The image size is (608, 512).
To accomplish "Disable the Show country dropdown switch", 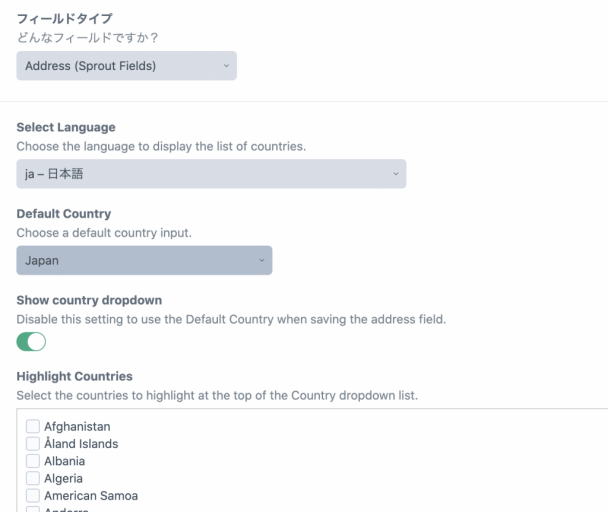I will [x=32, y=342].
